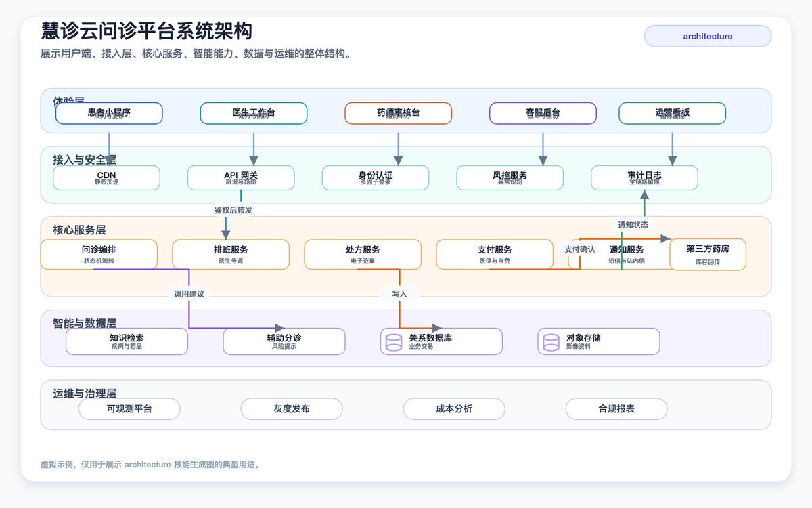
Task: Select the 患者小程序 node
Action: (109, 113)
